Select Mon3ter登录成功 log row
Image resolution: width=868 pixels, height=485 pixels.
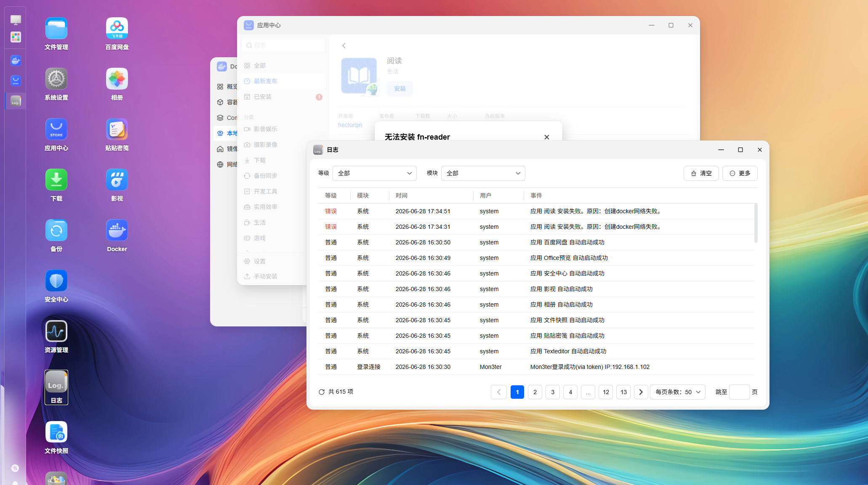(536, 367)
